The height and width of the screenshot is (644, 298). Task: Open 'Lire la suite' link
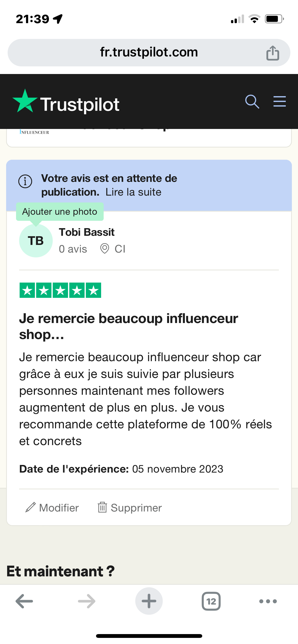[x=133, y=192]
